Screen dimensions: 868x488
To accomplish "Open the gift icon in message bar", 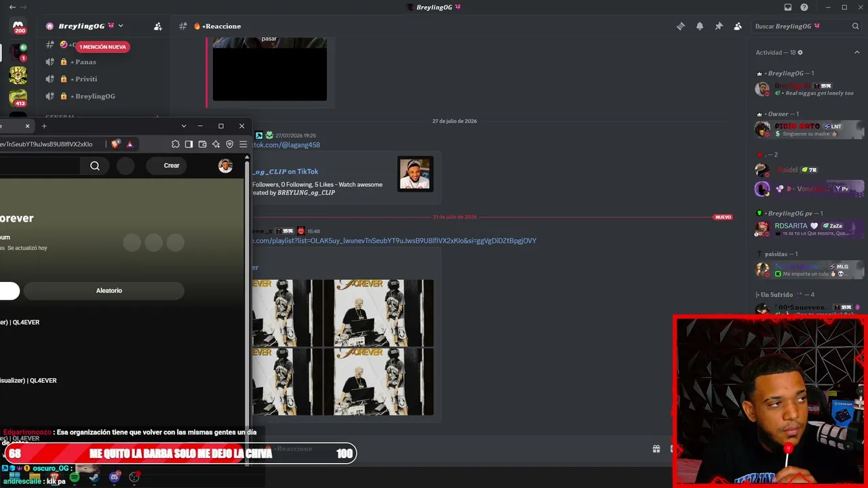I will (x=656, y=449).
